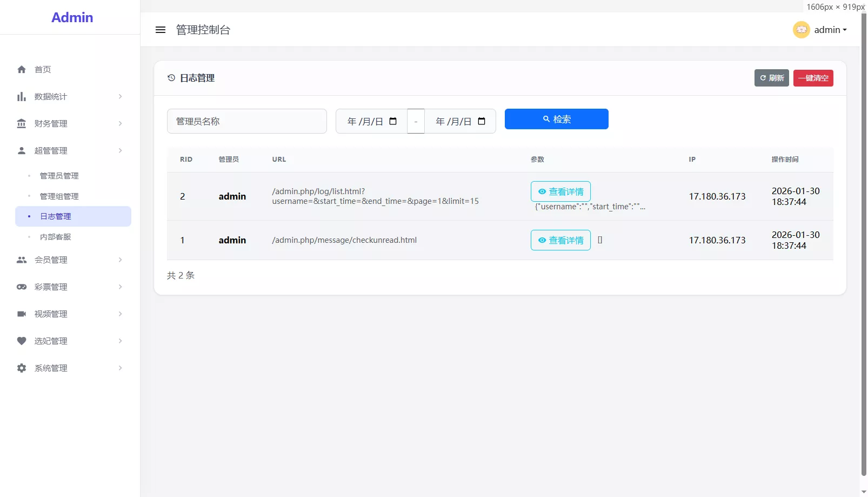Open 系统管理 via the gear icon

click(x=22, y=368)
